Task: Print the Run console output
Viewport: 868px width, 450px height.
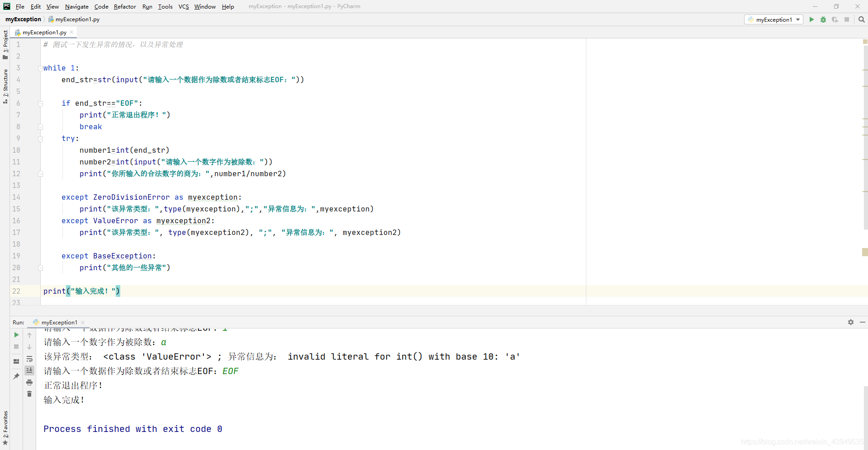Action: [x=29, y=382]
